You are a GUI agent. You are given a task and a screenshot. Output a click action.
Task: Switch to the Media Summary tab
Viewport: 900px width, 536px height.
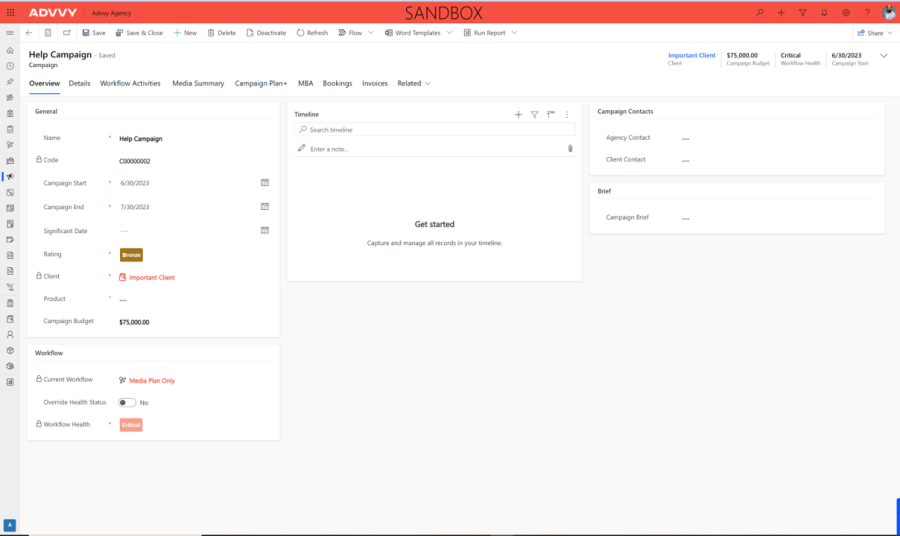pyautogui.click(x=198, y=84)
